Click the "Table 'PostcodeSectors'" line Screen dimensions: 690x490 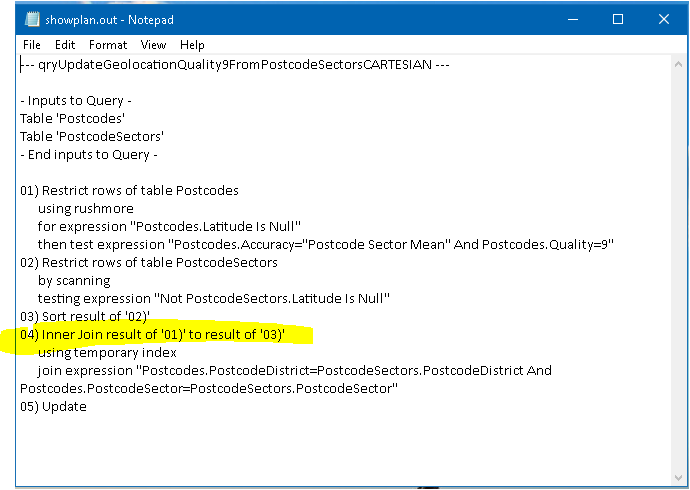coord(92,136)
